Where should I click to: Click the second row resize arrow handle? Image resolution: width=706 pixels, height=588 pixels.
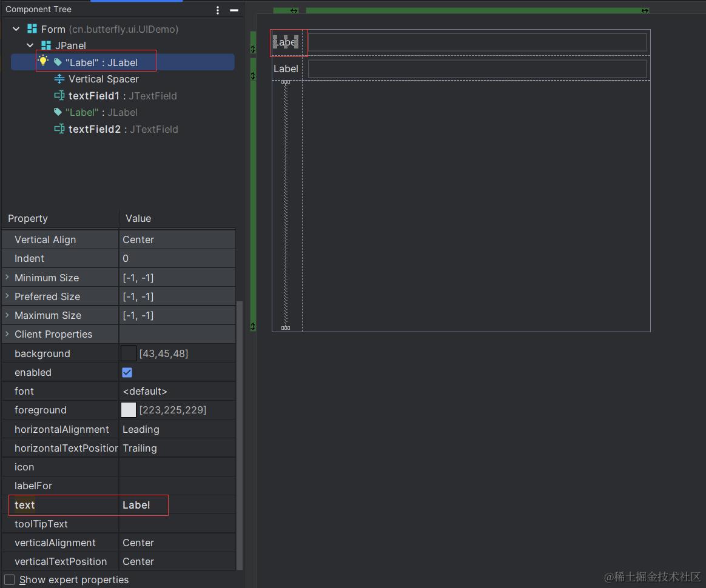[253, 76]
